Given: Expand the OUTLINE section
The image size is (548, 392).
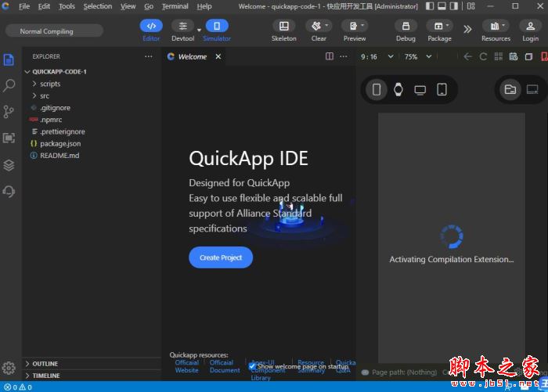Looking at the screenshot, I should [45, 364].
